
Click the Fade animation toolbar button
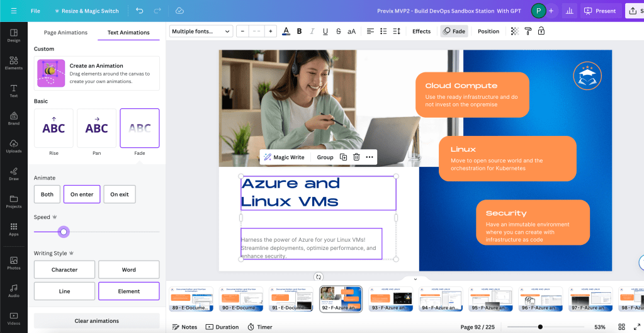click(x=455, y=31)
